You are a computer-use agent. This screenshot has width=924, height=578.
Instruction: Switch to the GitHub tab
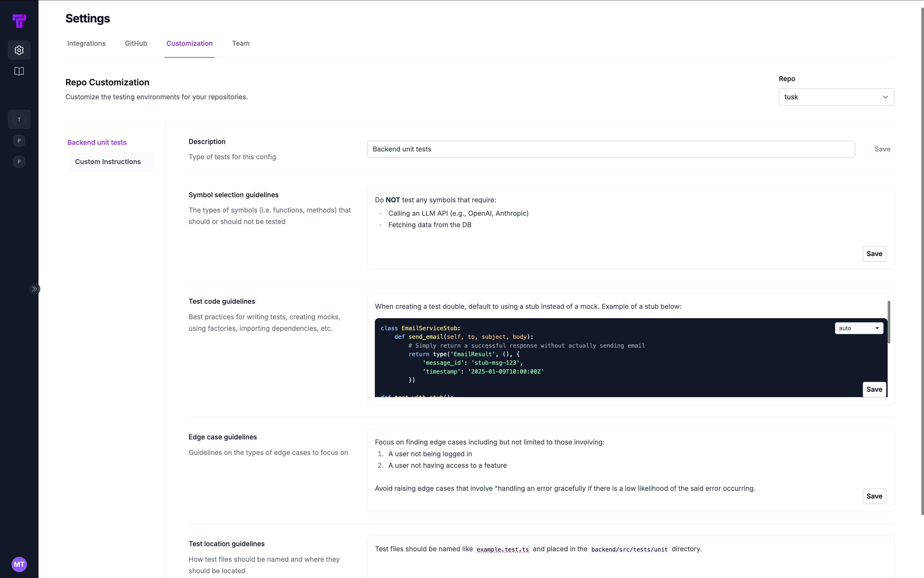(136, 43)
